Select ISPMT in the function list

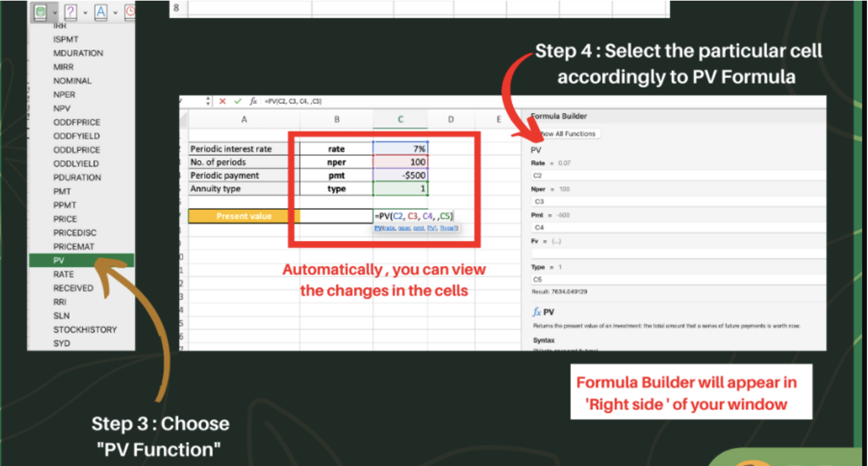click(x=66, y=39)
